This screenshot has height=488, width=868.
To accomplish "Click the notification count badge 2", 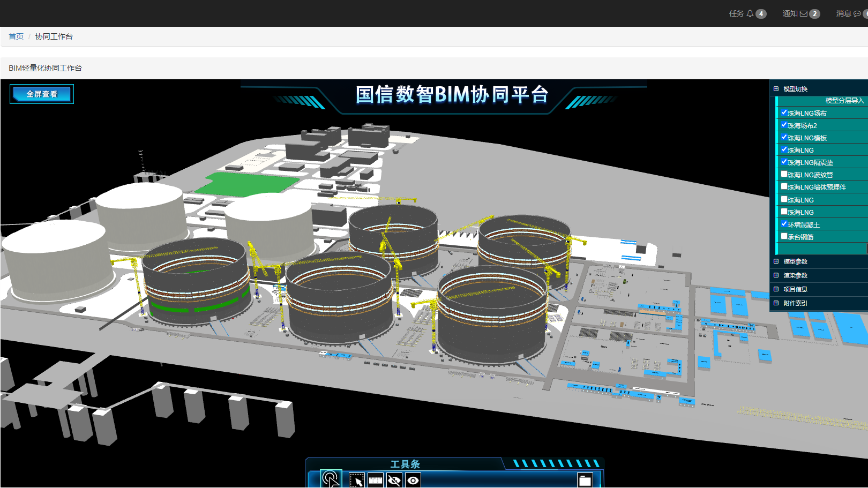I will click(814, 14).
